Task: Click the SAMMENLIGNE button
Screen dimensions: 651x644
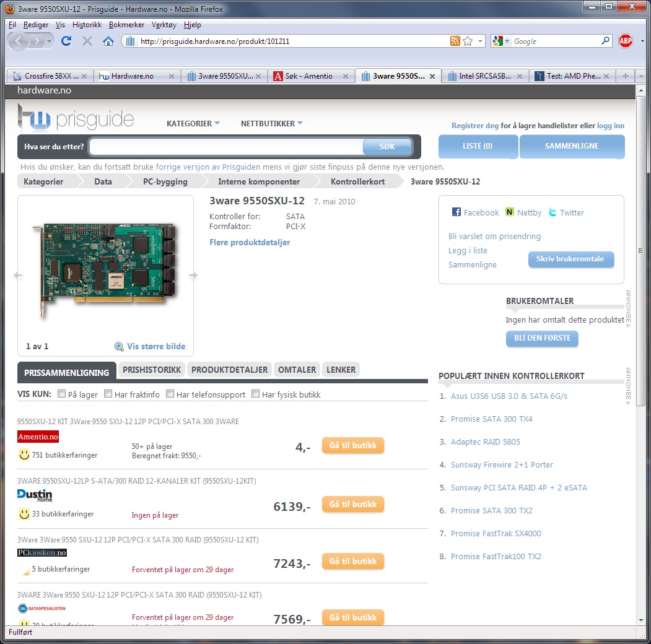Action: click(572, 146)
